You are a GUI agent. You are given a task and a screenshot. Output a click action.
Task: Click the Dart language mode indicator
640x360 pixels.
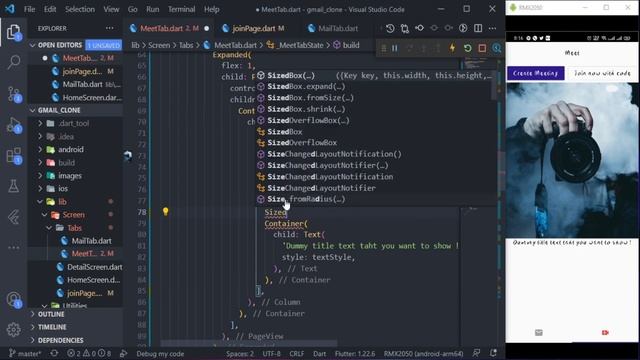pyautogui.click(x=319, y=353)
